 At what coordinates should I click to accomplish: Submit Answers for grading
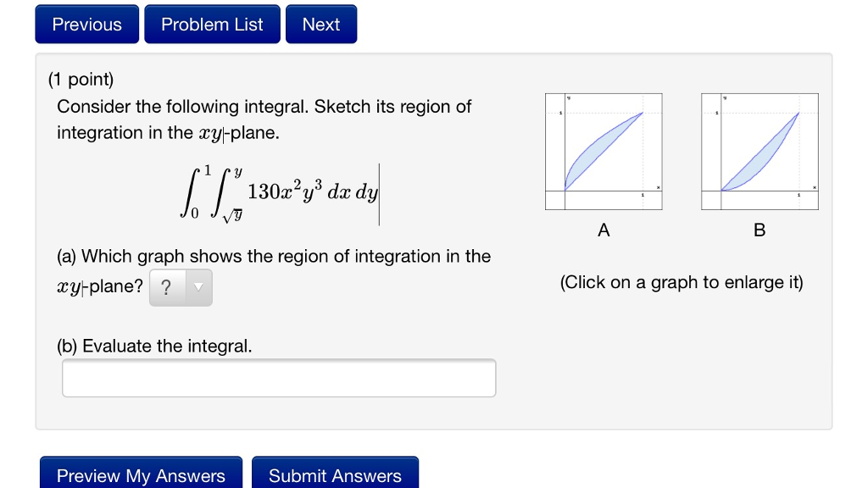(x=335, y=475)
